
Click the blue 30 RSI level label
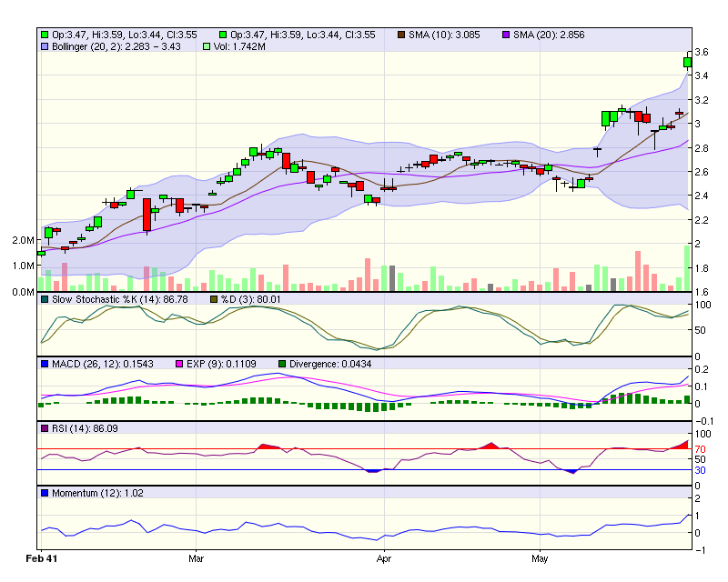tap(700, 470)
